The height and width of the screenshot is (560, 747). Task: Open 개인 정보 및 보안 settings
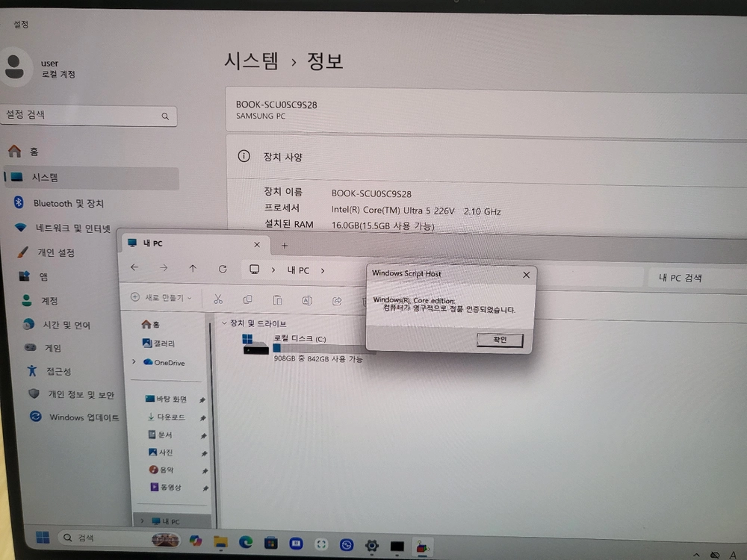click(x=73, y=394)
